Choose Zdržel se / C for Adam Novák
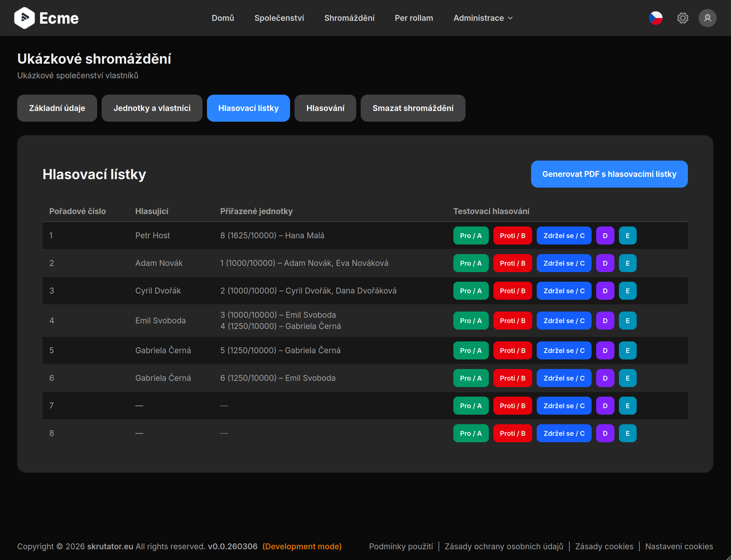The height and width of the screenshot is (560, 731). pos(564,263)
